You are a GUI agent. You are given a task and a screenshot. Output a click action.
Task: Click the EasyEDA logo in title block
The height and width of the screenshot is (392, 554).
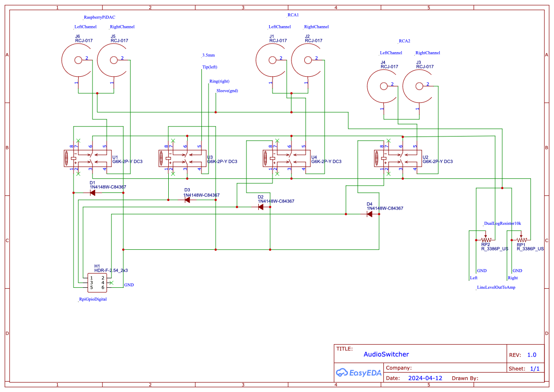point(359,373)
